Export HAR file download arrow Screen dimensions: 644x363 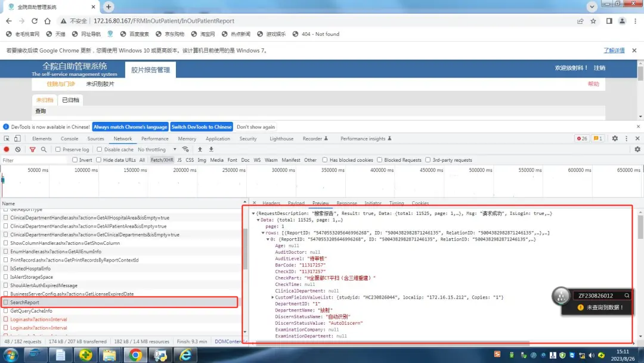[x=211, y=149]
